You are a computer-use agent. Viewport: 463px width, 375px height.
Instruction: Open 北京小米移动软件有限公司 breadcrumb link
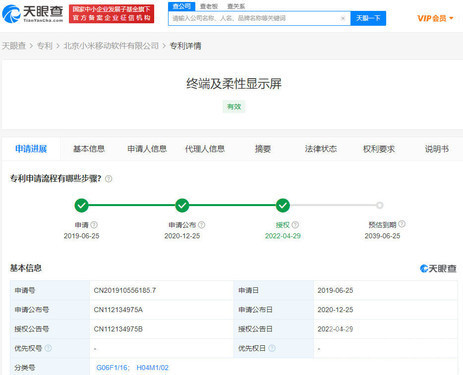point(111,46)
